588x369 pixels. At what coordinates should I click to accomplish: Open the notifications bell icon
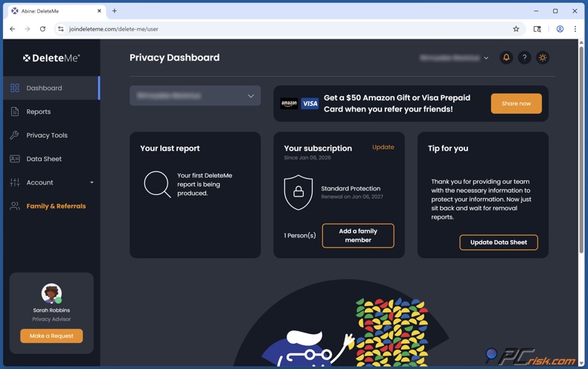coord(506,57)
